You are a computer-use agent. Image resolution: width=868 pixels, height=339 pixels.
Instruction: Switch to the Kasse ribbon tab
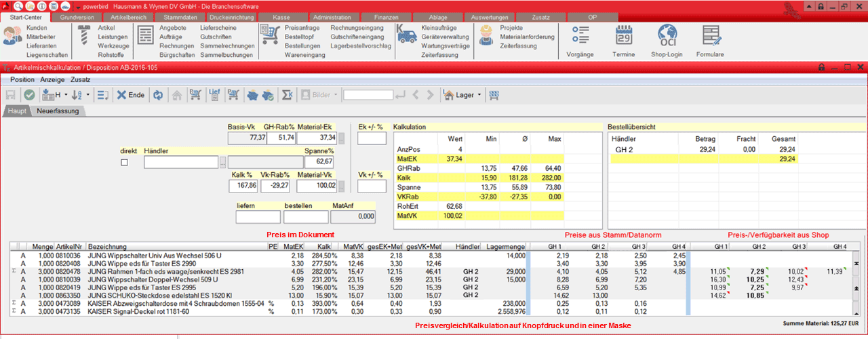click(281, 17)
